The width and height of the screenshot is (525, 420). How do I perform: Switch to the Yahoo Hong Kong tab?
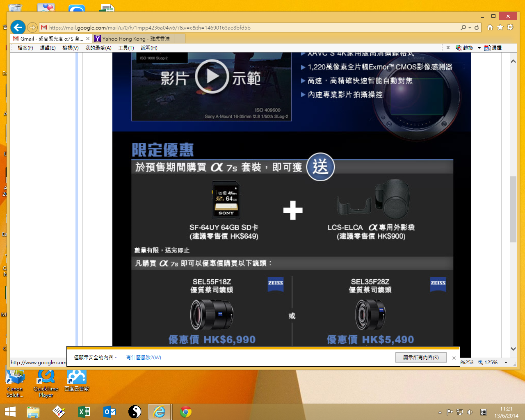tap(133, 39)
